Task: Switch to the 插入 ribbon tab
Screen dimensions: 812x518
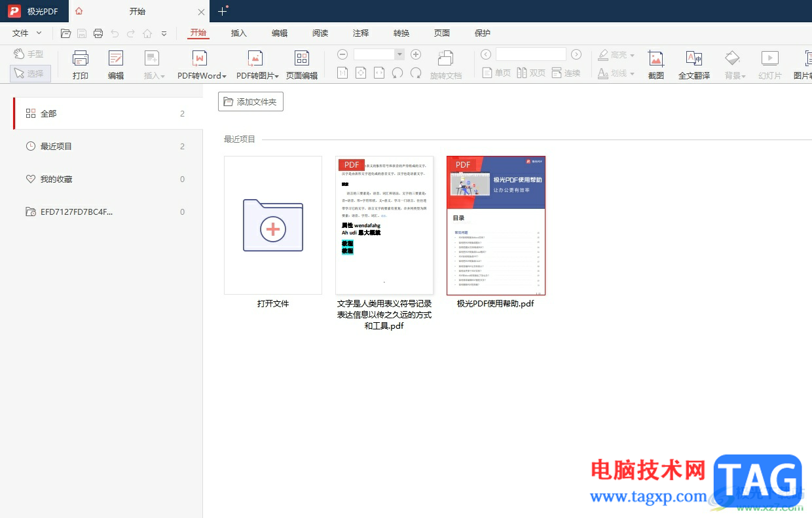Action: tap(239, 33)
